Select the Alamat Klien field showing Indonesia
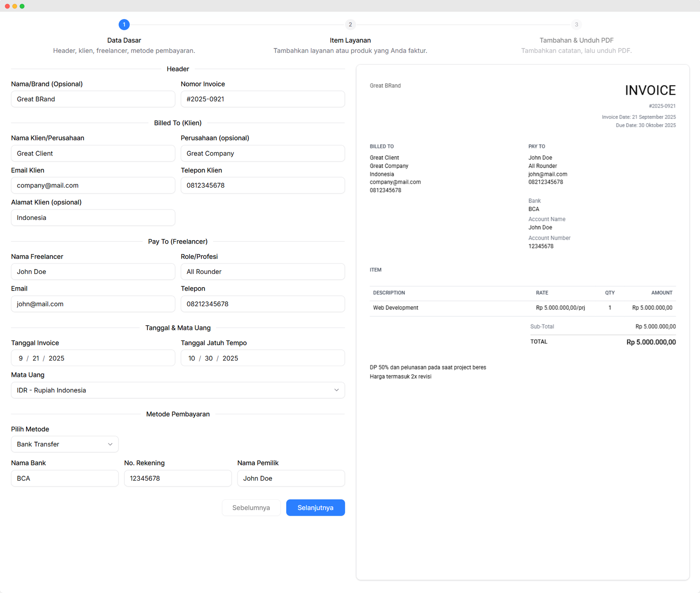 pyautogui.click(x=93, y=218)
